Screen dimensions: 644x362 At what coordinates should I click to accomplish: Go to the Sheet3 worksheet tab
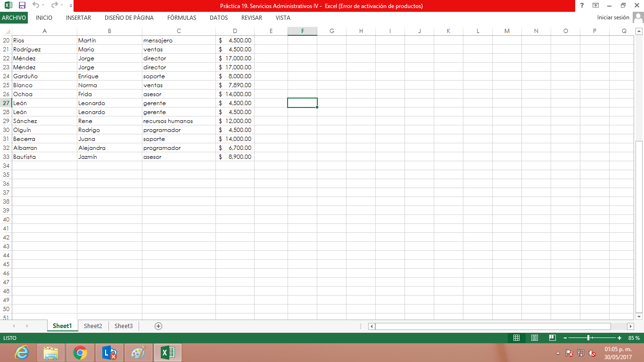point(124,326)
